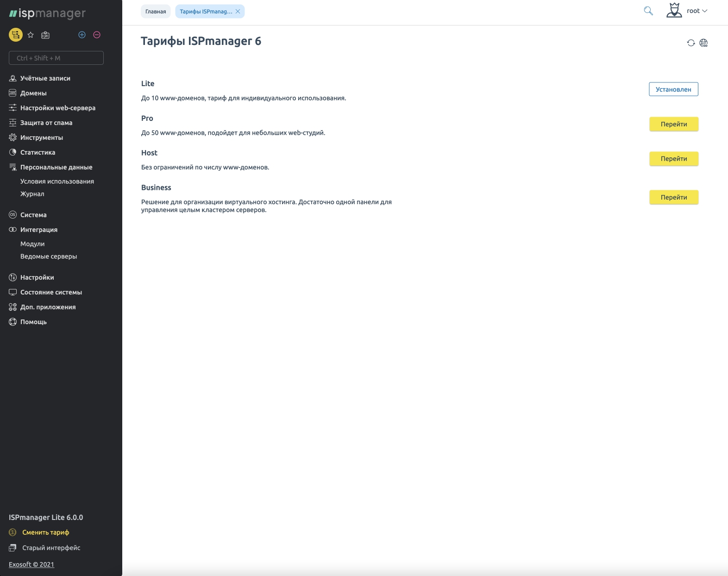Close the Тарифы ISPmanager tab
This screenshot has height=576, width=728.
(x=238, y=12)
